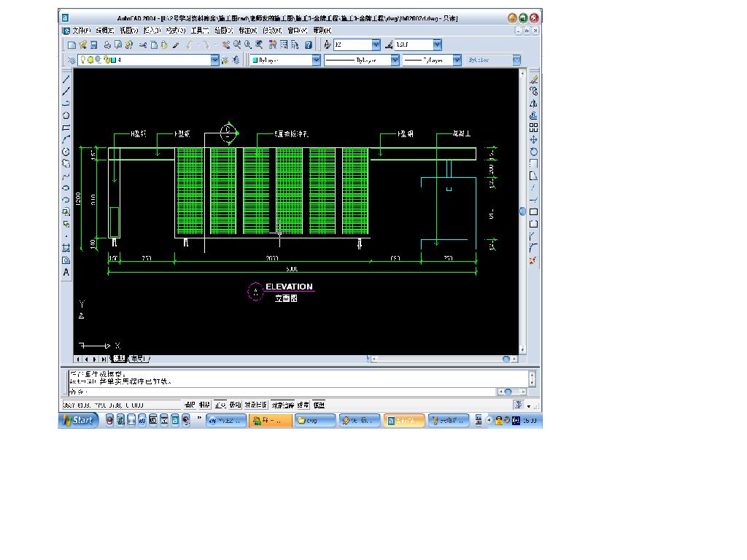Click the Match Properties brush icon
747x560 pixels.
[x=176, y=44]
